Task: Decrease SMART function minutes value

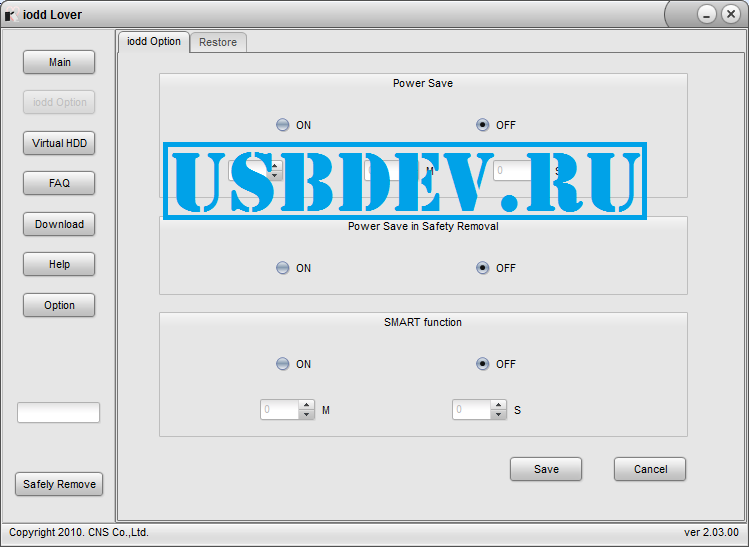Action: 307,415
